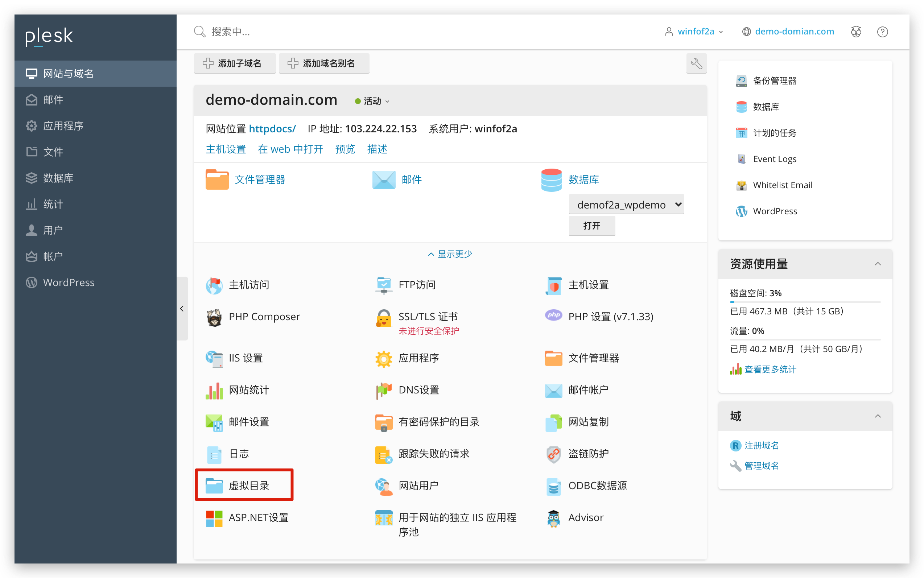Open 盗链防护 hotlink protection icon
Screen dimensions: 924x578
553,454
